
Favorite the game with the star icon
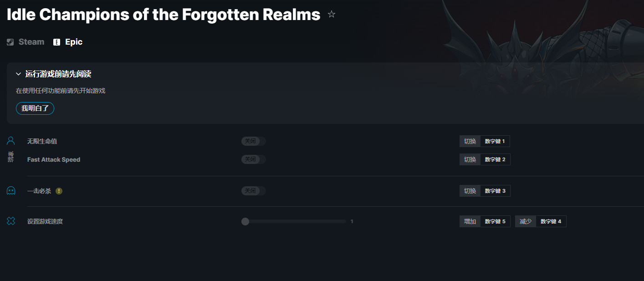click(332, 15)
